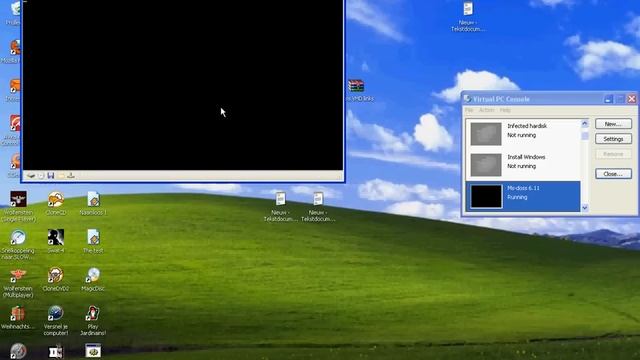The width and height of the screenshot is (640, 360).
Task: Click the 'Infected hardisk' name text
Action: point(527,126)
